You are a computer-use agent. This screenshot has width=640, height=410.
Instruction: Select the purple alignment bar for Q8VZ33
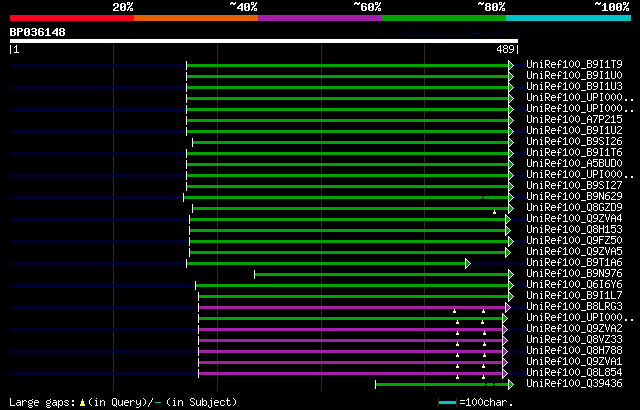pos(351,340)
